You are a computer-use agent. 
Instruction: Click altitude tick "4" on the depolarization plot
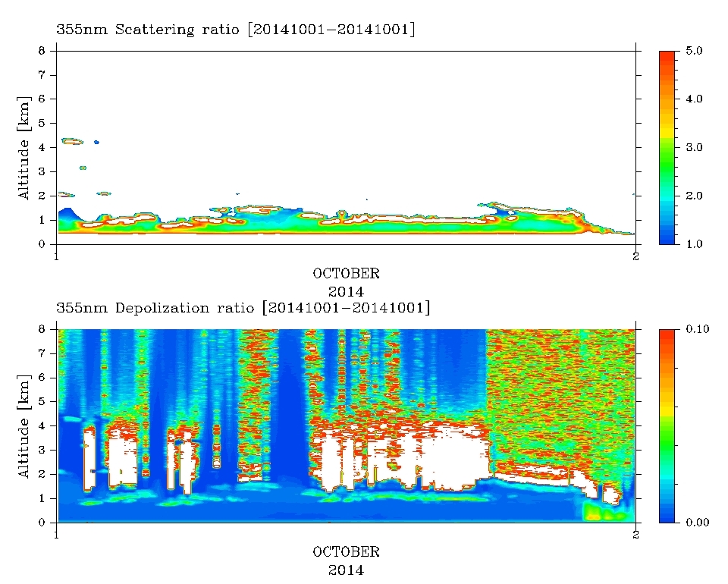coord(42,426)
